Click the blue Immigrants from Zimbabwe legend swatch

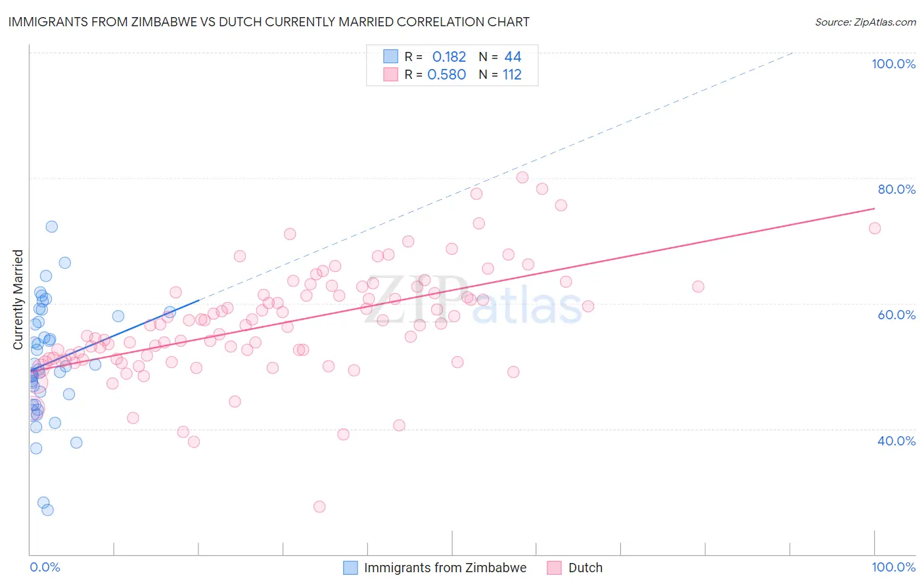[351, 568]
